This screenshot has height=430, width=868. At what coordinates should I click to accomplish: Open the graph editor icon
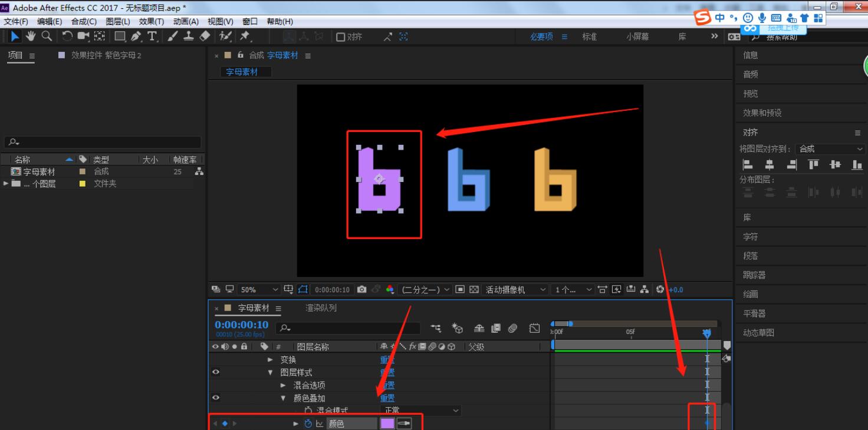coord(534,329)
